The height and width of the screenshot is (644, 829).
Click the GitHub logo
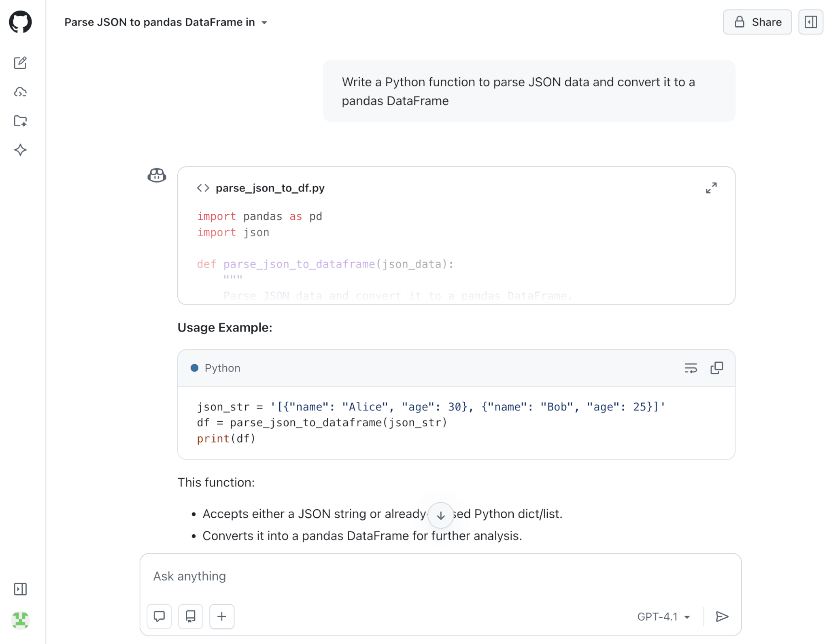pos(20,22)
